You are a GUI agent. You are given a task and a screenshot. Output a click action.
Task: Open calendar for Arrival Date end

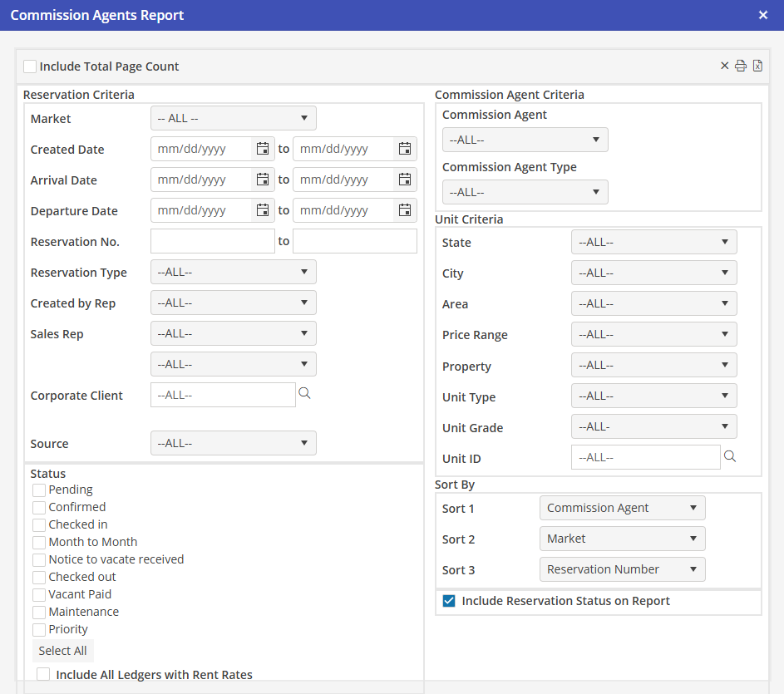tap(405, 180)
